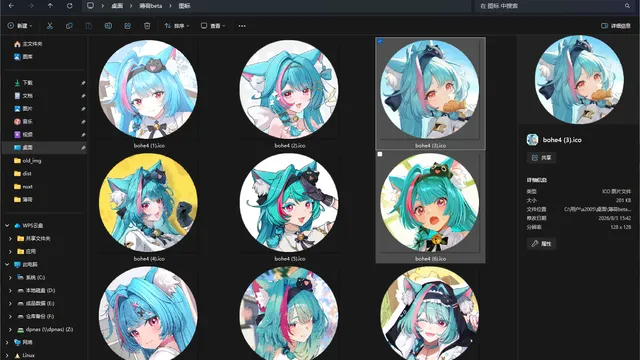Click the file location path link
Viewport: 640px width, 360px height.
(597, 209)
